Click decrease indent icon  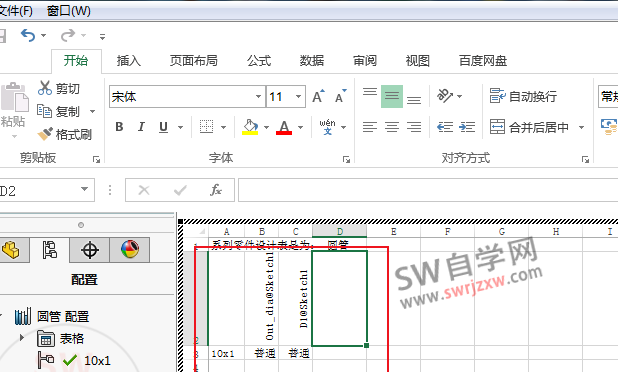tap(445, 127)
